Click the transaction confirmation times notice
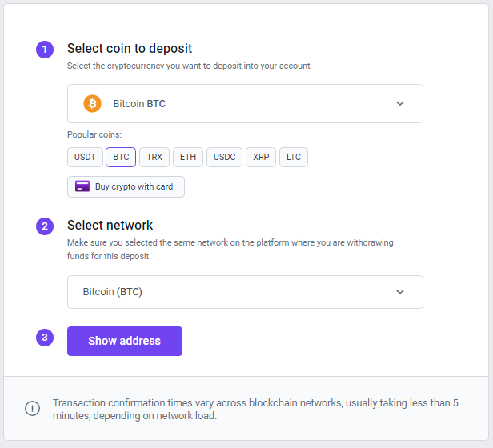 255,409
